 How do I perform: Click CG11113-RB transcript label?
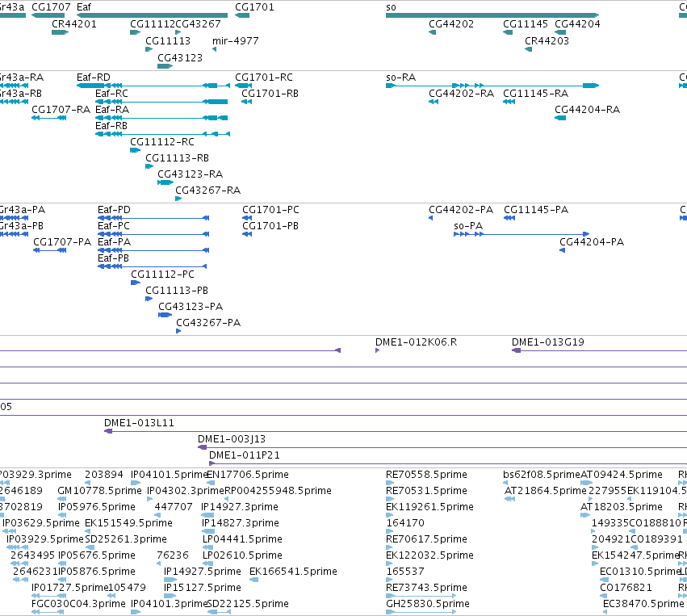177,158
